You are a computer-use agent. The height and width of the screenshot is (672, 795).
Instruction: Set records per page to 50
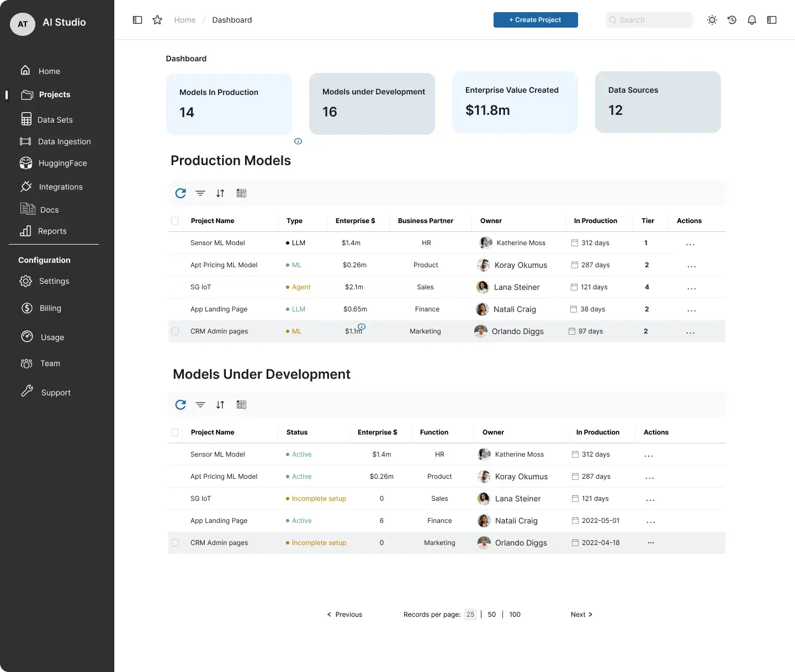tap(492, 615)
